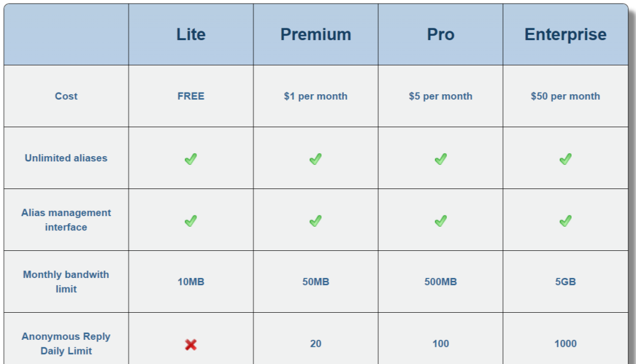Select the Lite plan header
Viewport: 636px width, 364px height.
(191, 34)
